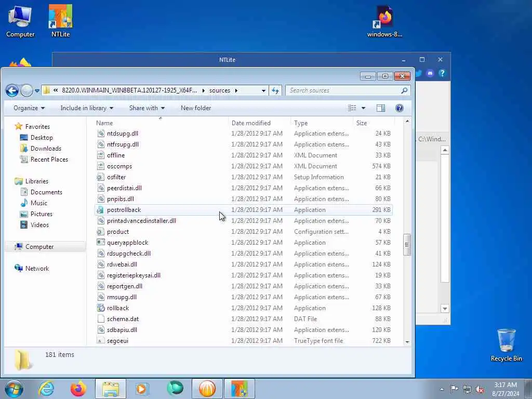The image size is (532, 399).
Task: Go back in Explorer navigation
Action: tap(12, 90)
